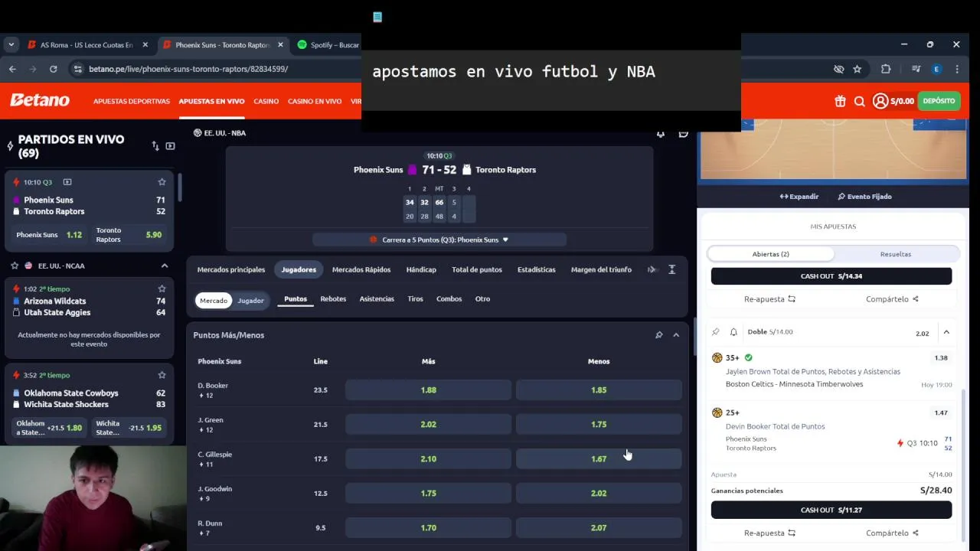The width and height of the screenshot is (980, 551).
Task: Pin the Puntos Más/Menos market
Action: pyautogui.click(x=658, y=335)
